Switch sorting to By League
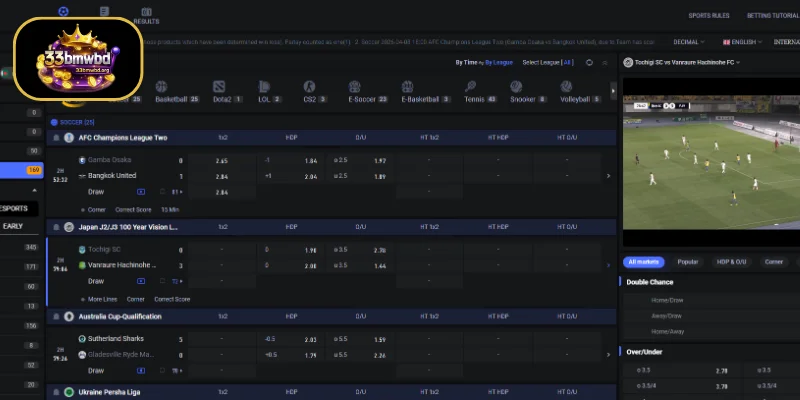Image resolution: width=800 pixels, height=400 pixels. point(499,63)
